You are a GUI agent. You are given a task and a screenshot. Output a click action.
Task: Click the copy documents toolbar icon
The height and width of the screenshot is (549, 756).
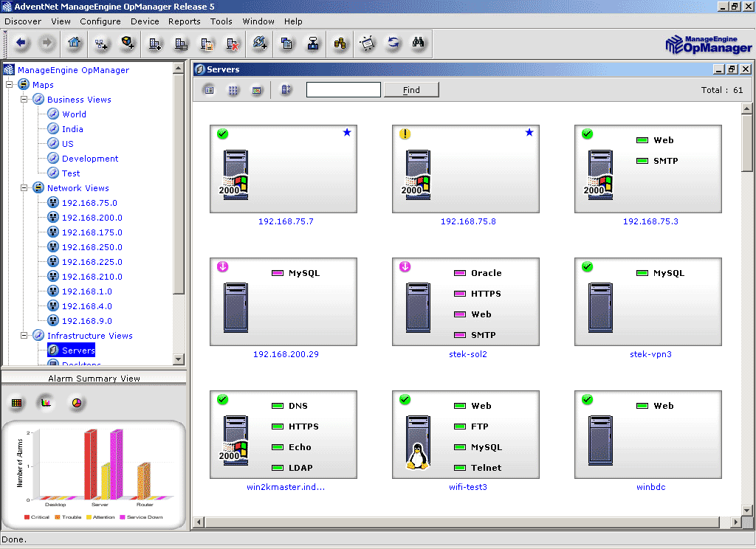[x=286, y=44]
